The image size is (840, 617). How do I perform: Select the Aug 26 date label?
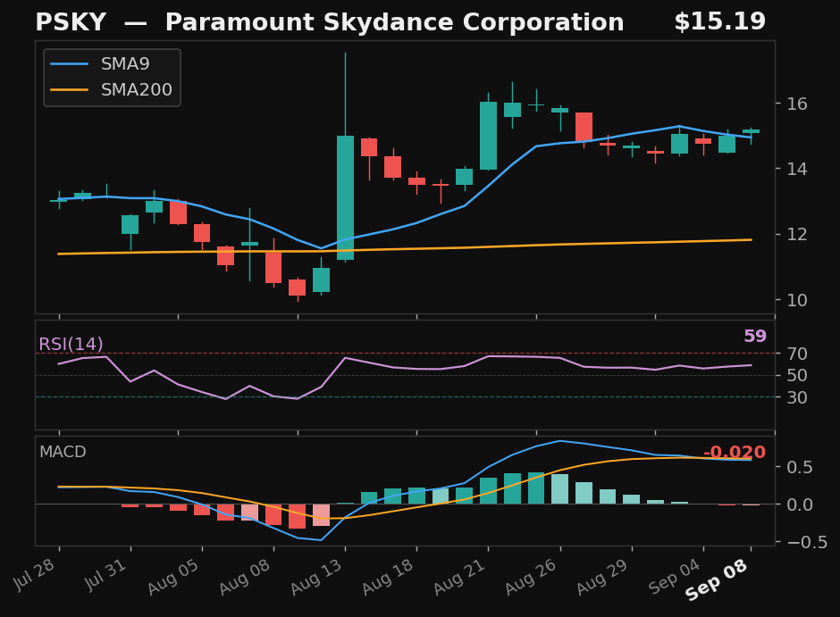pyautogui.click(x=532, y=577)
